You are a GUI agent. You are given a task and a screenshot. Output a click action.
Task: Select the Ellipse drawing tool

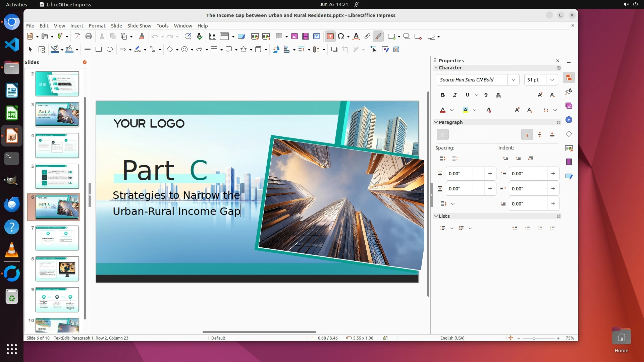click(x=110, y=50)
